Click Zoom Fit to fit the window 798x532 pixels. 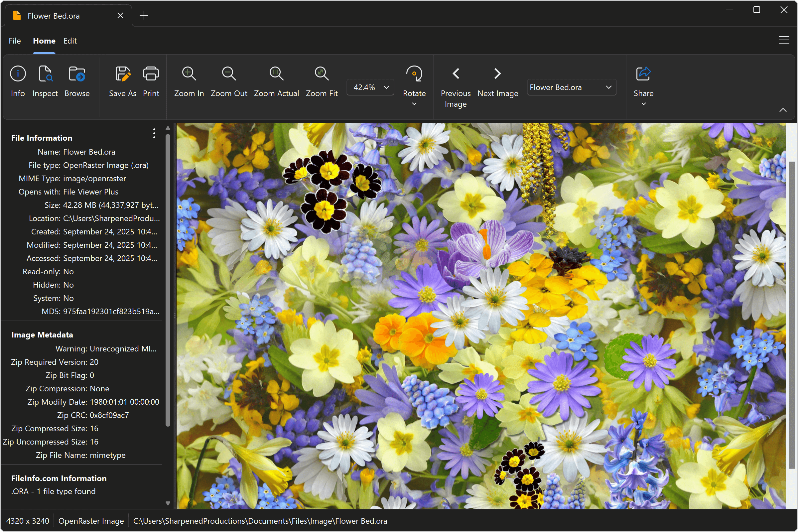pos(321,81)
